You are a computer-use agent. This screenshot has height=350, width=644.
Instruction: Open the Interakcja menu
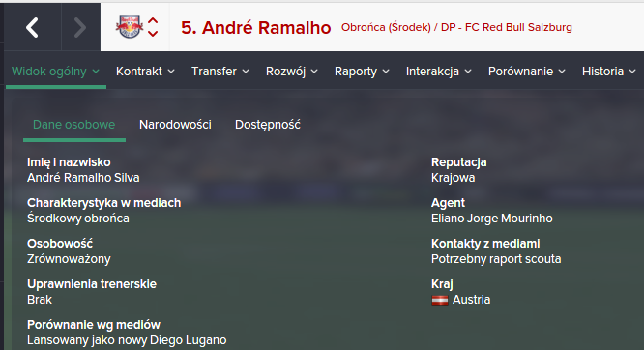click(438, 72)
